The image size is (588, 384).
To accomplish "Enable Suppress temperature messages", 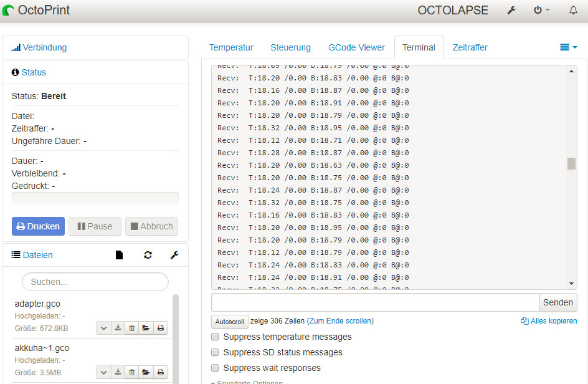I will pos(215,336).
